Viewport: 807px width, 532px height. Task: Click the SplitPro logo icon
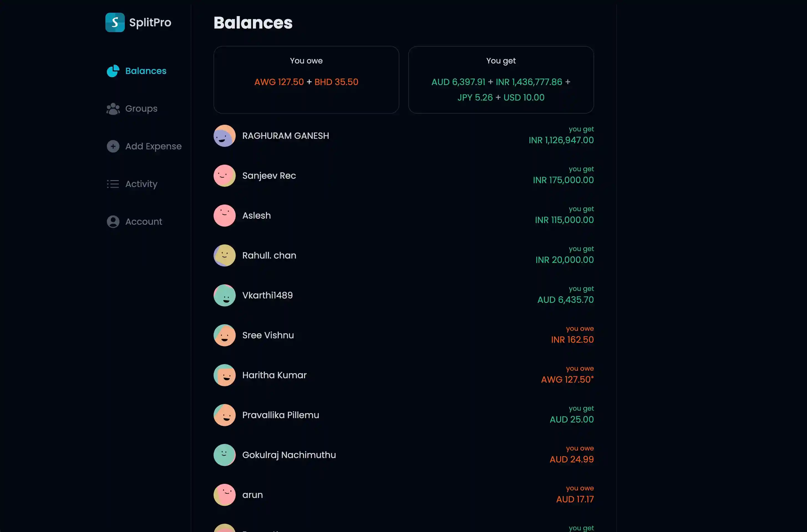click(x=115, y=22)
